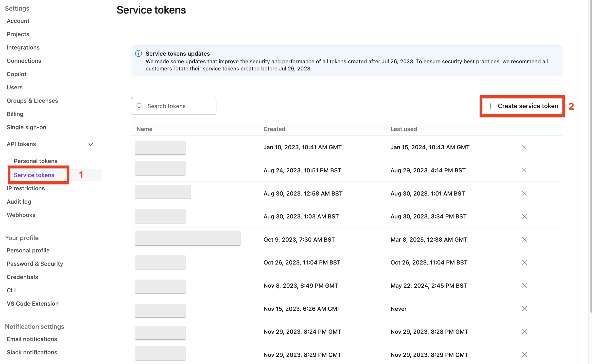Screen dimensions: 592x364
Task: Delete the token last used Jan 15, 2024
Action: (524, 147)
